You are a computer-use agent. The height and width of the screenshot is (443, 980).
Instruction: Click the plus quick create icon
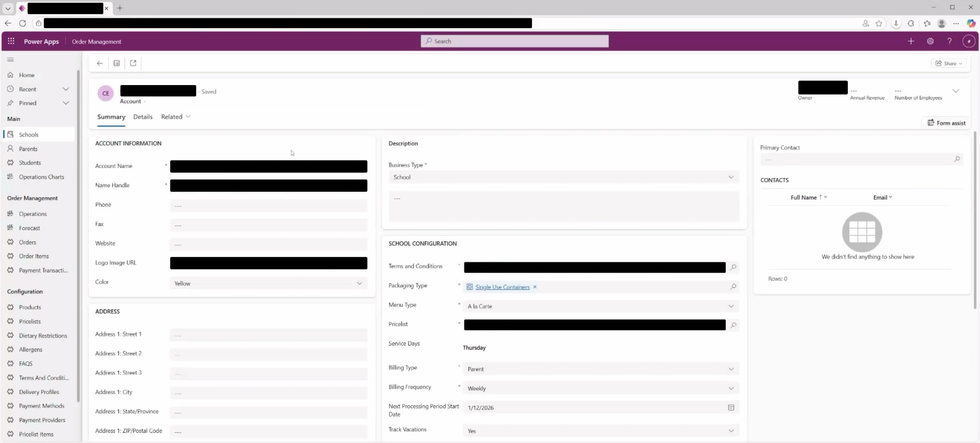point(911,41)
